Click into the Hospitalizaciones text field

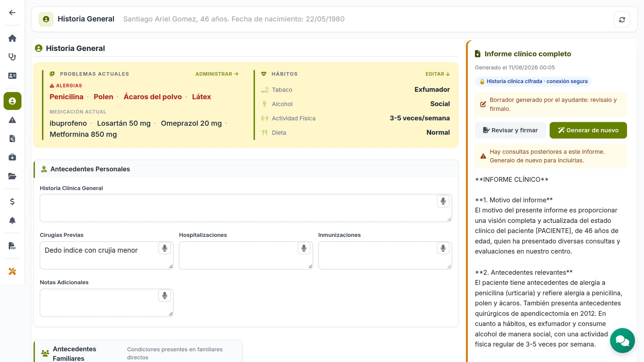coord(246,255)
